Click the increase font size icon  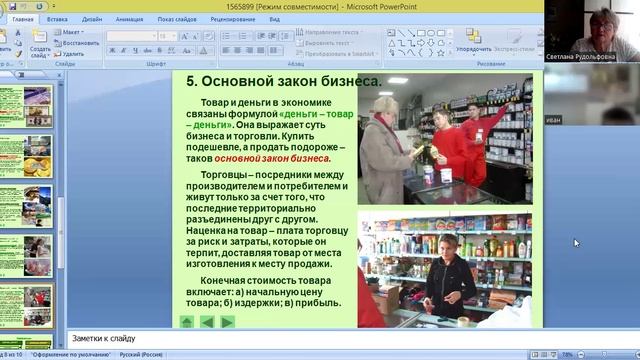[184, 36]
